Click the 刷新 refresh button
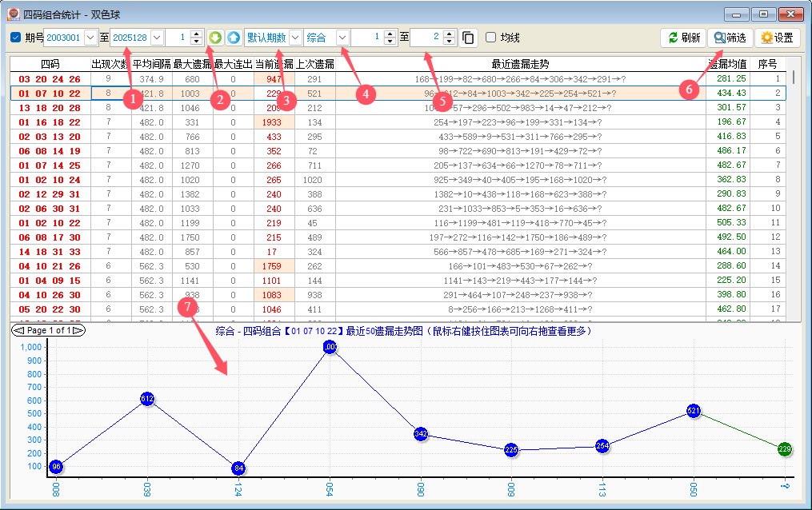This screenshot has width=812, height=510. pos(684,38)
